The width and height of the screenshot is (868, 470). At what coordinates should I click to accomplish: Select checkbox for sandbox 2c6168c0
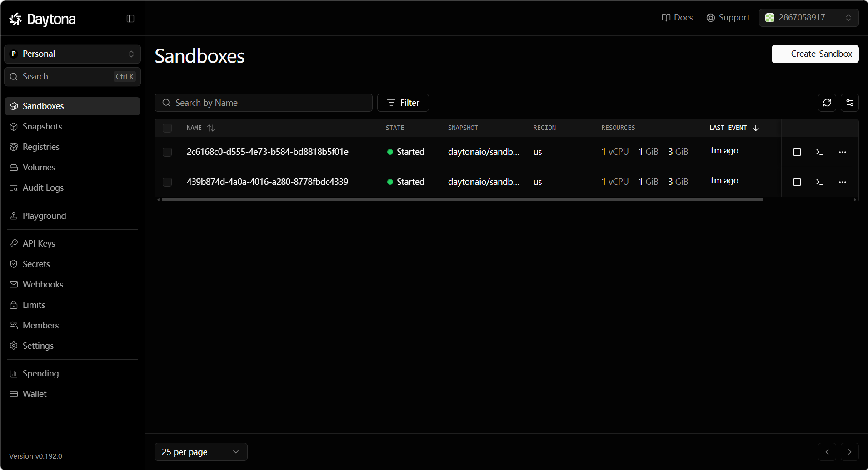pos(167,152)
